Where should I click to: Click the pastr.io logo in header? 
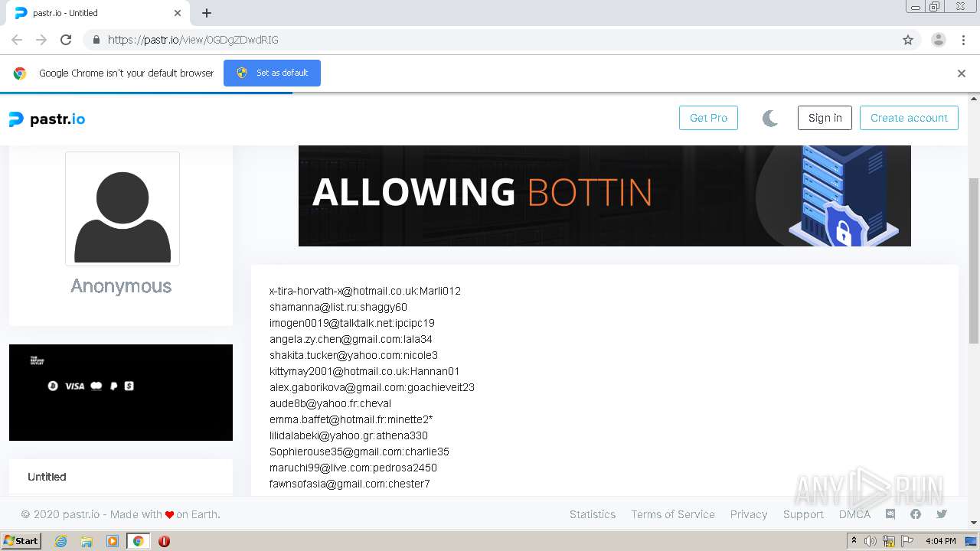point(47,119)
